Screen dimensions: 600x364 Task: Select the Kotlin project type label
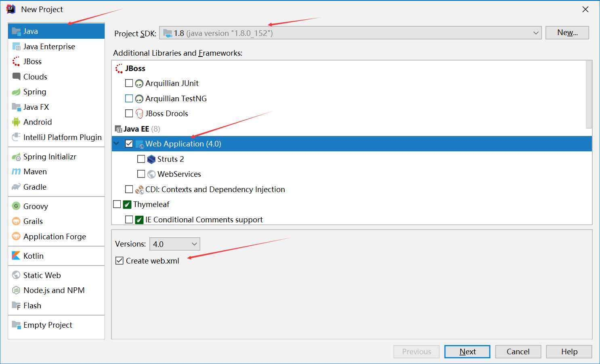pyautogui.click(x=34, y=256)
